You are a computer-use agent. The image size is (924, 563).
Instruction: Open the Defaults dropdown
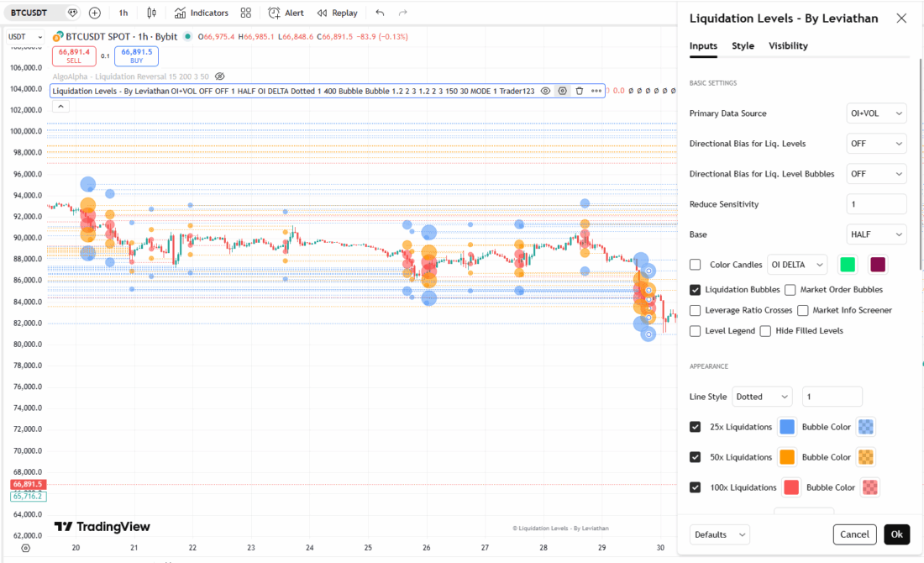(x=720, y=534)
